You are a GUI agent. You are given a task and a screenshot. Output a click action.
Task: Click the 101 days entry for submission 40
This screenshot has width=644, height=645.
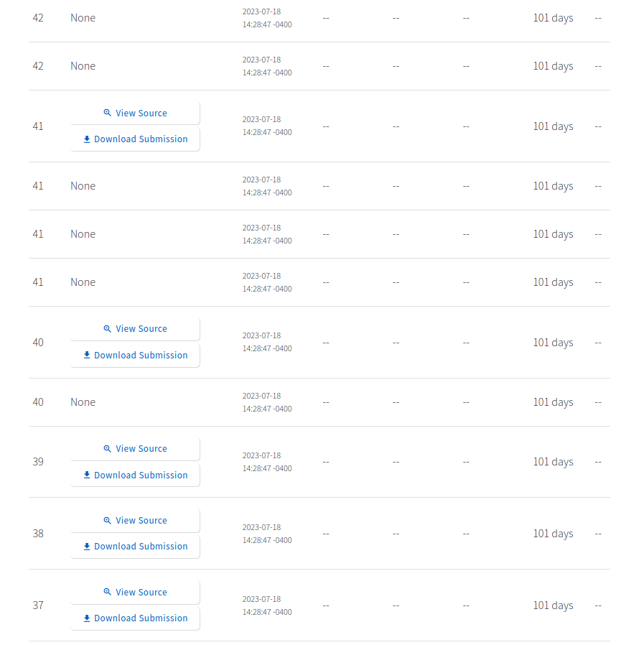point(553,342)
